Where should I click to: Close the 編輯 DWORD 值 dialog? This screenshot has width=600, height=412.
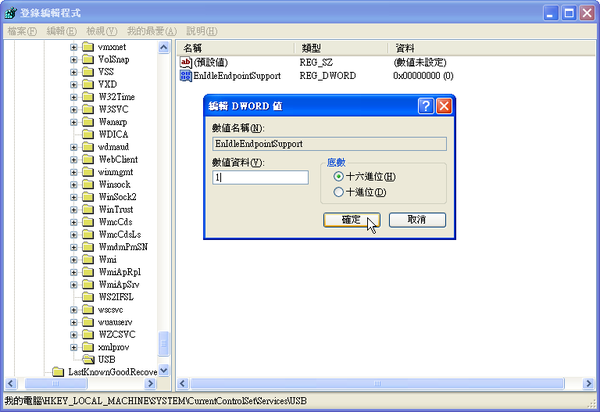444,106
